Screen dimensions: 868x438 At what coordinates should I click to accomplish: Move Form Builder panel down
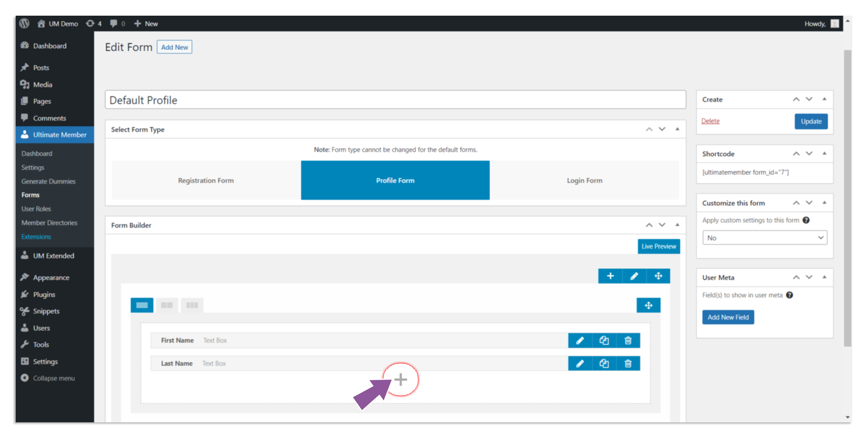(662, 225)
